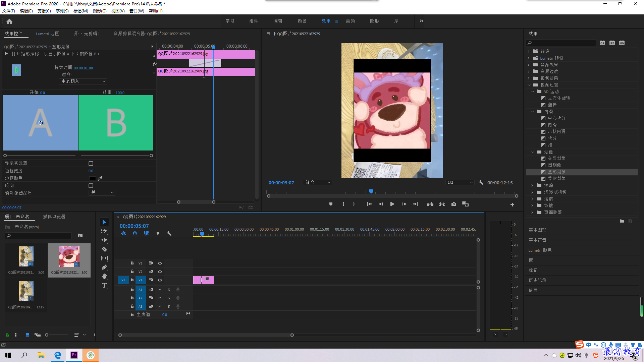This screenshot has height=362, width=644.
Task: Collapse the Video Transitions folder
Action: point(529,85)
